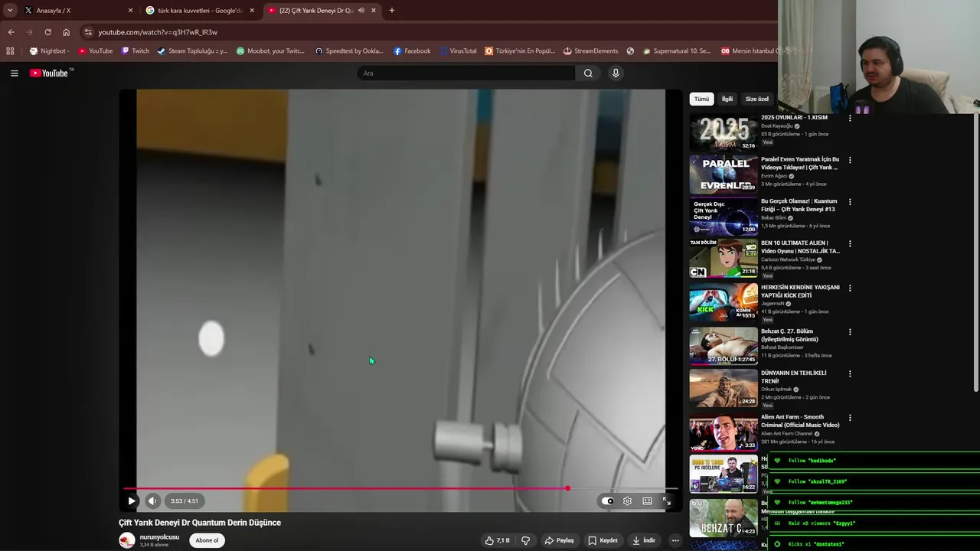Subscribe with the Abone ol button

pos(207,540)
